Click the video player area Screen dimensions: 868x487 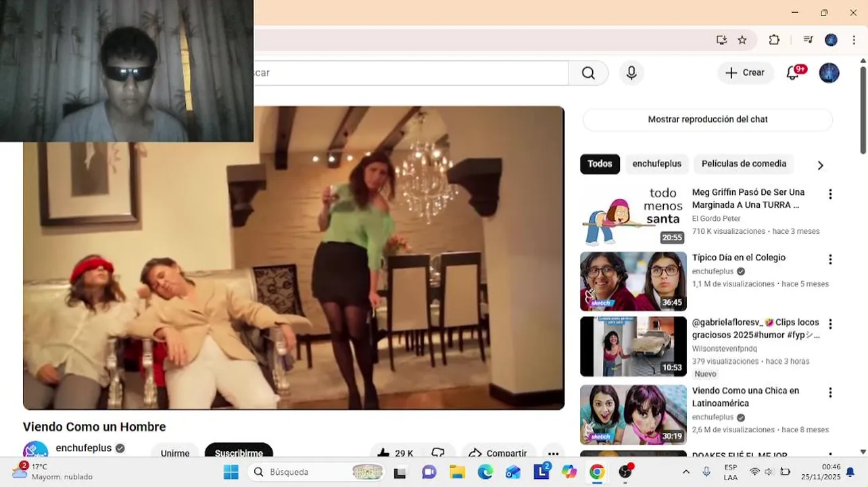[294, 258]
